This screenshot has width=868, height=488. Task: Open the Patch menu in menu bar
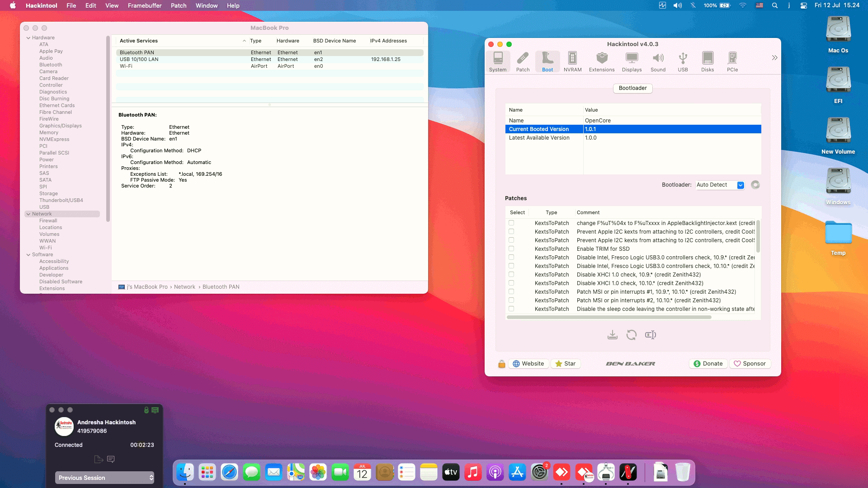click(179, 5)
